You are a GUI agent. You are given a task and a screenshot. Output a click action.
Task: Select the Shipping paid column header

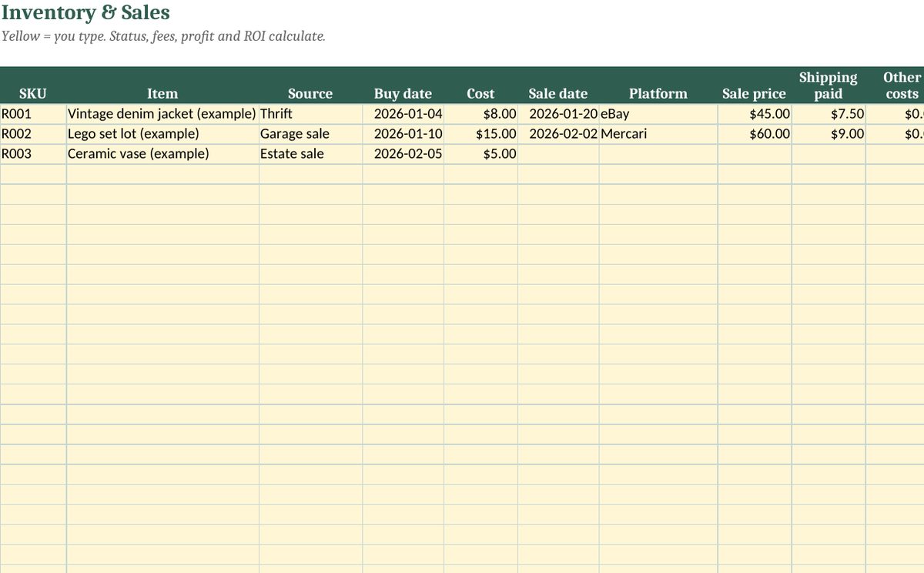pyautogui.click(x=829, y=85)
